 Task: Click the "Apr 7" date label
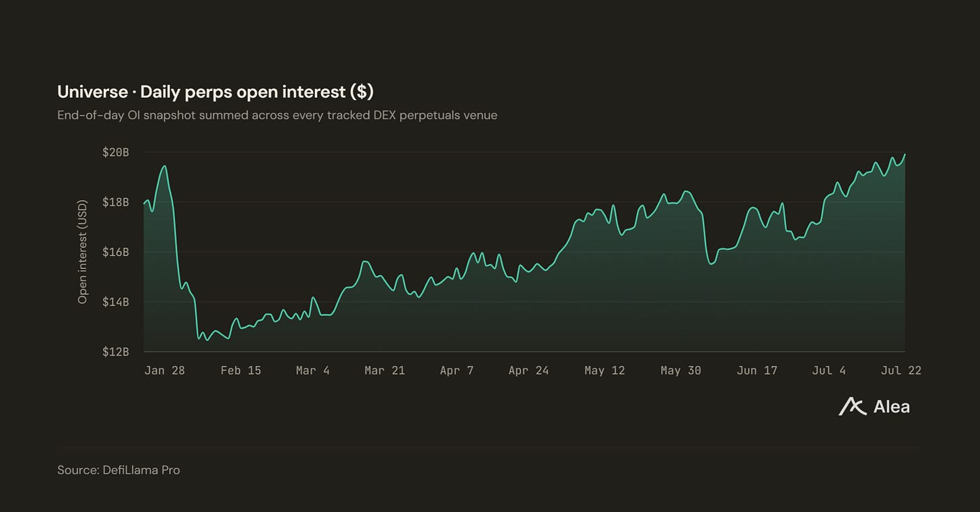coord(457,371)
